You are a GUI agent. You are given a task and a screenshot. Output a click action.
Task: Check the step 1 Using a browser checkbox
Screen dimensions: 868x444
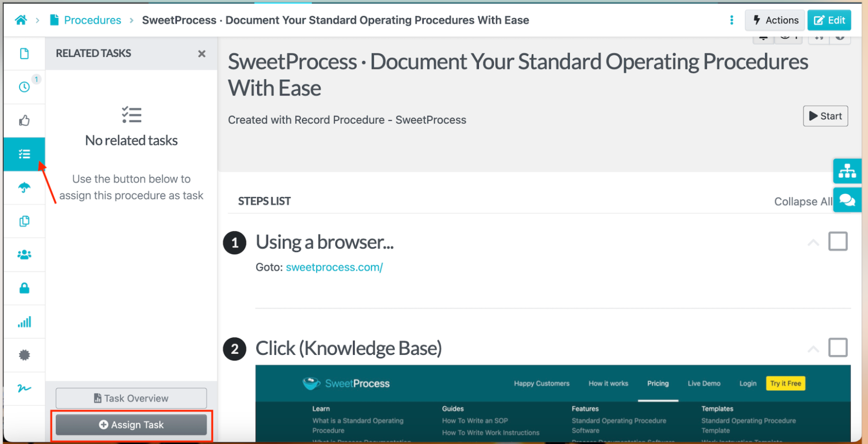[x=838, y=241]
